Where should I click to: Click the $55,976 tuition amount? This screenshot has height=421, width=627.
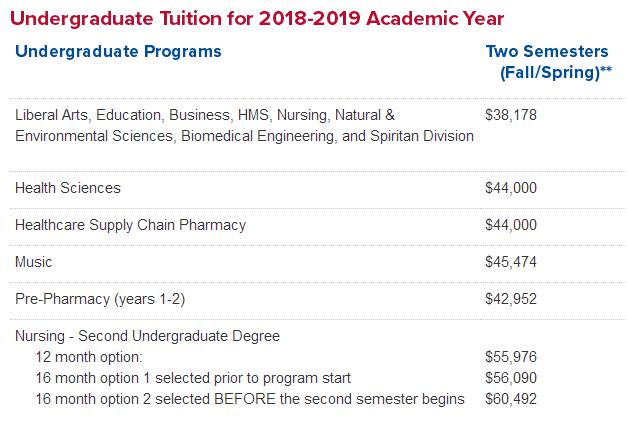(x=511, y=357)
